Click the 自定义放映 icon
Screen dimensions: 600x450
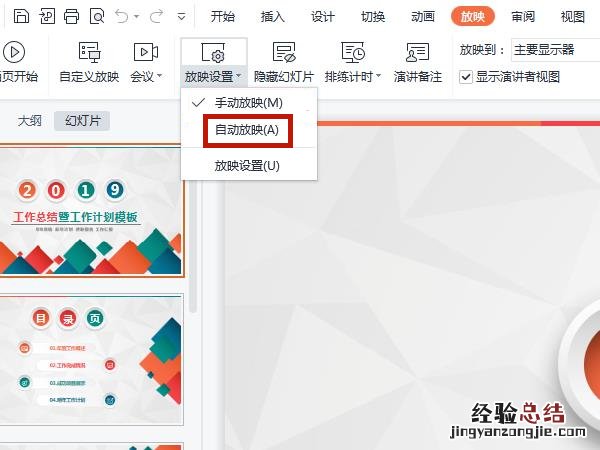[x=89, y=52]
